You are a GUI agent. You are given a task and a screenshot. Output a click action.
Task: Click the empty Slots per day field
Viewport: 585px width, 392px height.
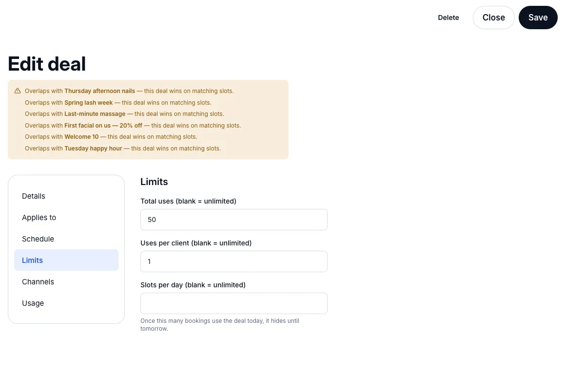coord(234,303)
